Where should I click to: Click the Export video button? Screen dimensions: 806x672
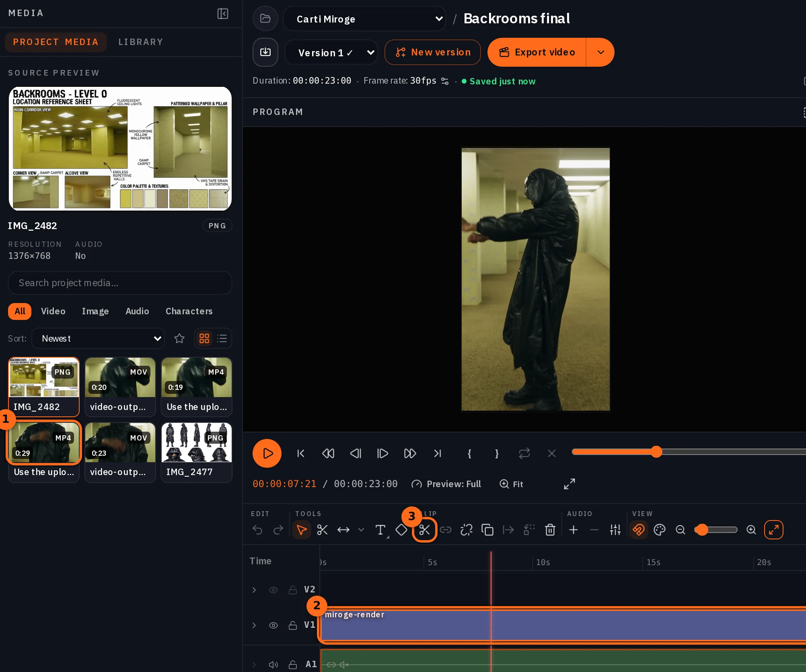(x=537, y=52)
